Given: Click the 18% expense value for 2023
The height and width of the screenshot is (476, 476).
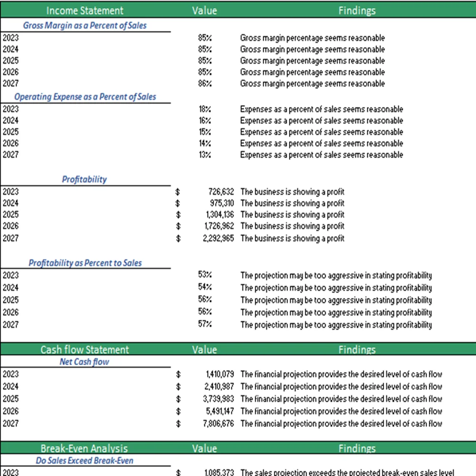Looking at the screenshot, I should tap(204, 109).
